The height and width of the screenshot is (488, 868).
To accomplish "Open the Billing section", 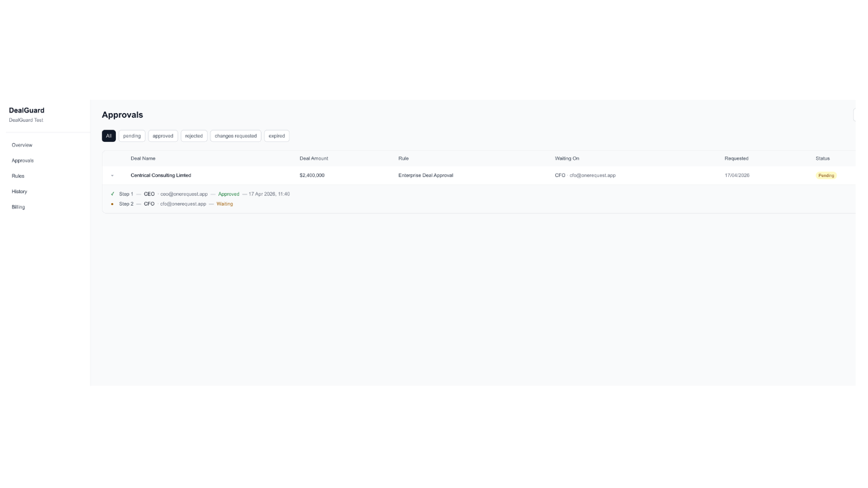I will (18, 207).
